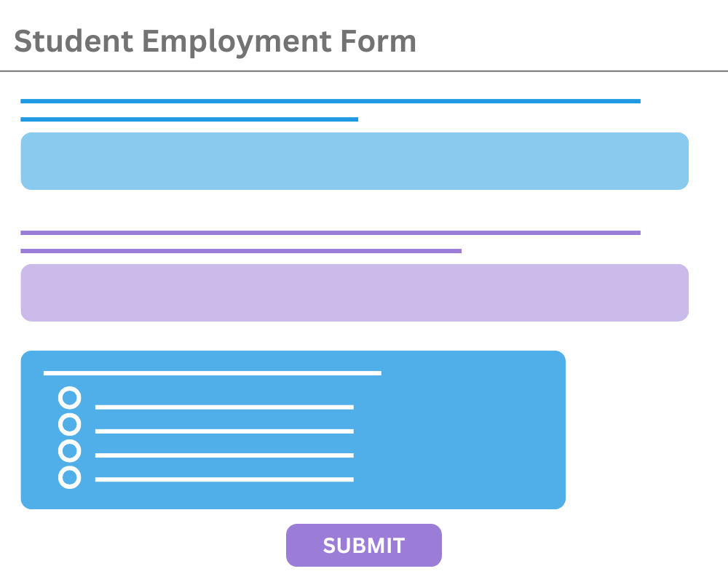Click the white SUBMIT text label
This screenshot has height=582, width=728.
pos(364,546)
